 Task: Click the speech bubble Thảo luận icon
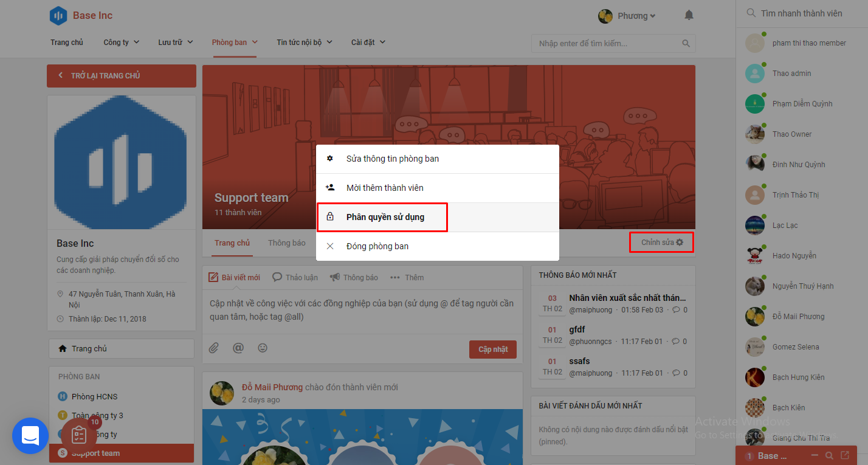click(x=277, y=277)
